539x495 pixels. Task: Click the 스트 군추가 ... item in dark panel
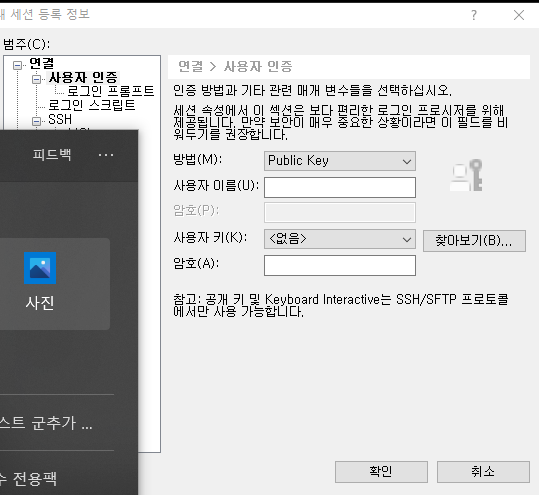[x=46, y=423]
